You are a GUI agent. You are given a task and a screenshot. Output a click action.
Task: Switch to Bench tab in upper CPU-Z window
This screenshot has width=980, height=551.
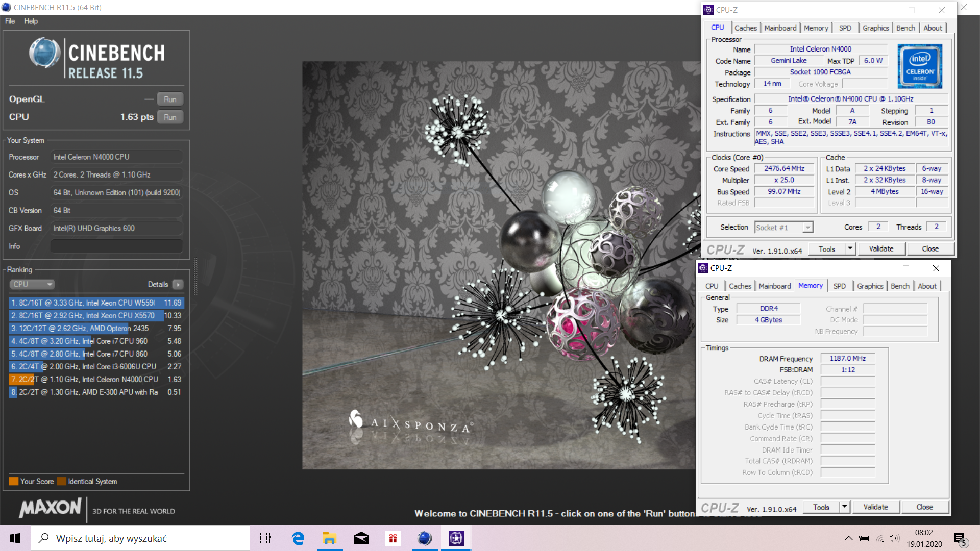point(905,28)
